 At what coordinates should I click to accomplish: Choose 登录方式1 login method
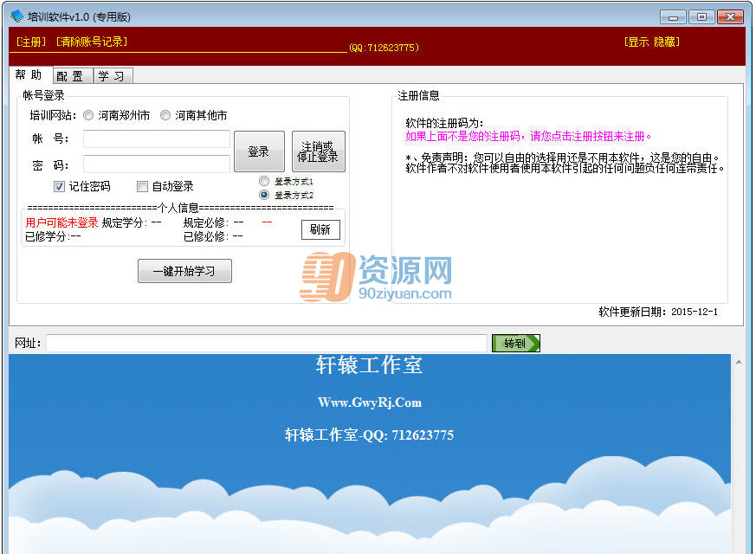pos(264,181)
